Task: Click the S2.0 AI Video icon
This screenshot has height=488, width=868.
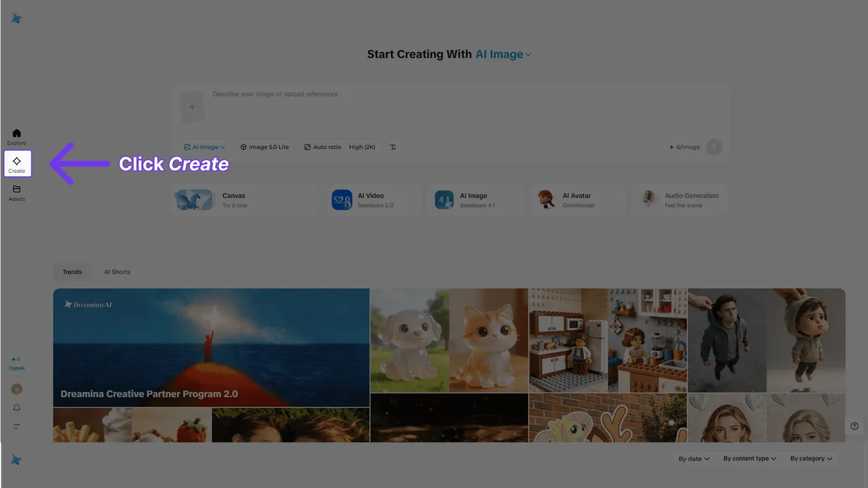Action: (x=342, y=200)
